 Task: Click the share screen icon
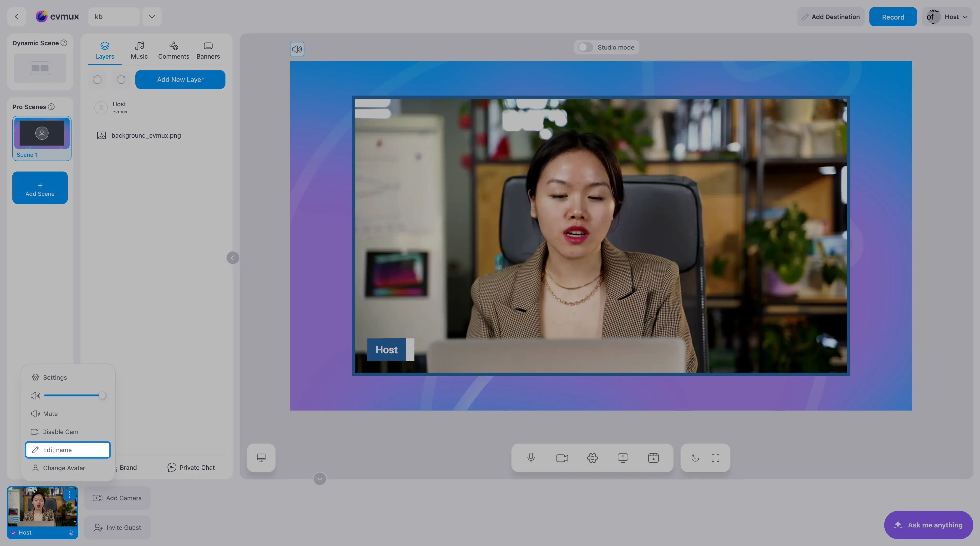click(x=623, y=458)
